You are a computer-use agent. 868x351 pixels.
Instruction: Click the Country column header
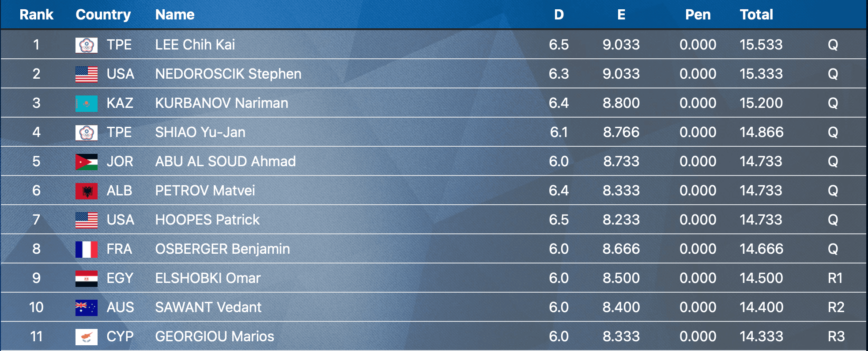[x=103, y=15]
